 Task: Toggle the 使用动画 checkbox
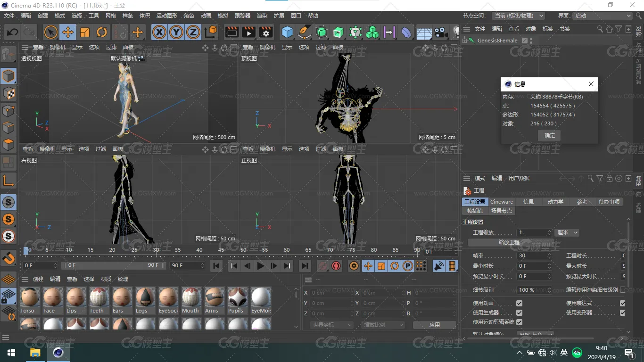[x=519, y=303]
